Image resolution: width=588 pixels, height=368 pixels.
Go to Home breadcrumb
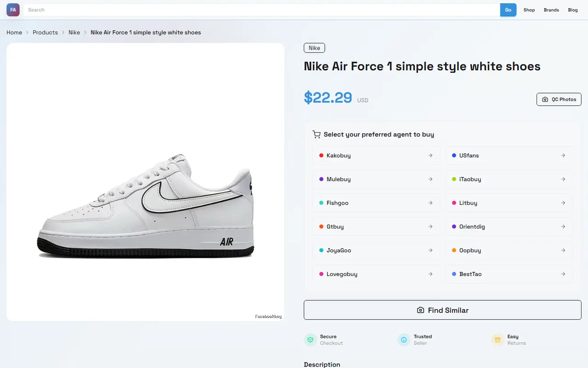pos(14,32)
